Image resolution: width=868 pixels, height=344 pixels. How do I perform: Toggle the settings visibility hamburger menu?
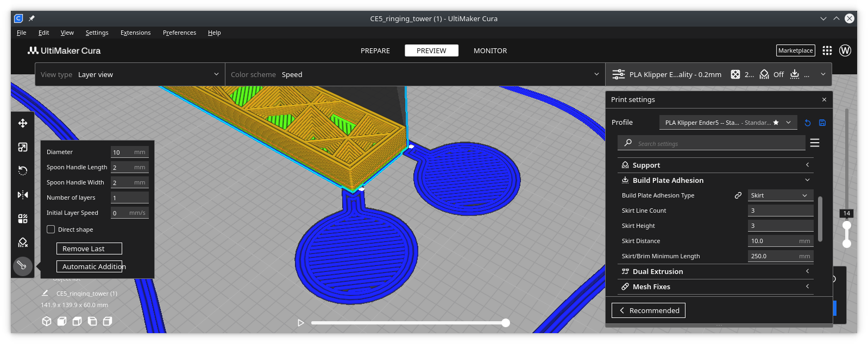pos(815,143)
